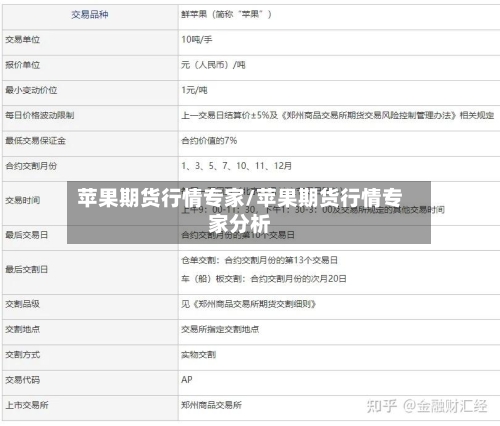Click the 最后交割日 row label
Screen dimensions: 500x426
pos(27,269)
